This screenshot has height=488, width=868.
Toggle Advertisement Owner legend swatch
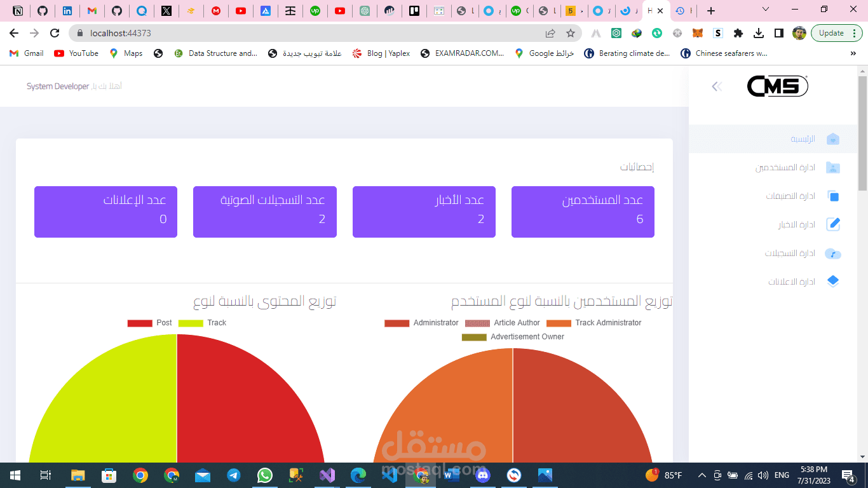click(474, 337)
